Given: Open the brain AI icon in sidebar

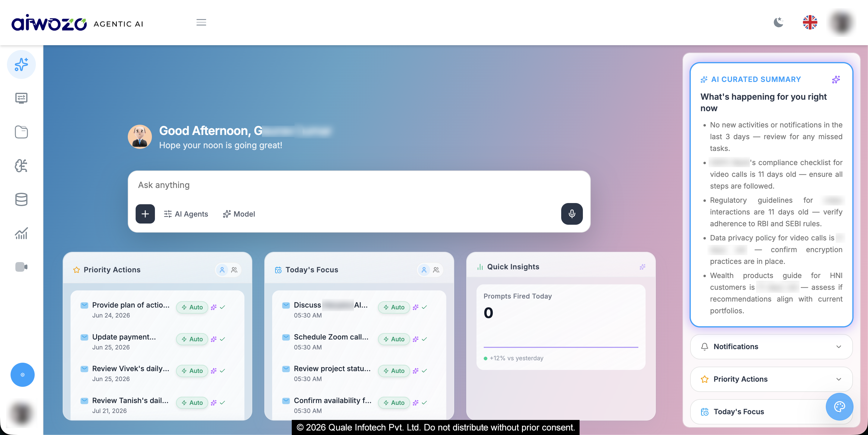Looking at the screenshot, I should 21,166.
